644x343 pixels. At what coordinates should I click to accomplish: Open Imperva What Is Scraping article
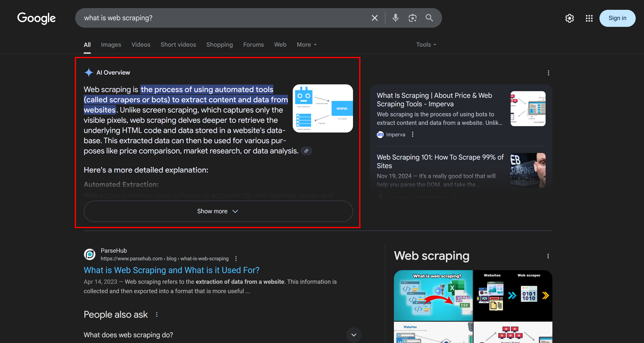[434, 100]
